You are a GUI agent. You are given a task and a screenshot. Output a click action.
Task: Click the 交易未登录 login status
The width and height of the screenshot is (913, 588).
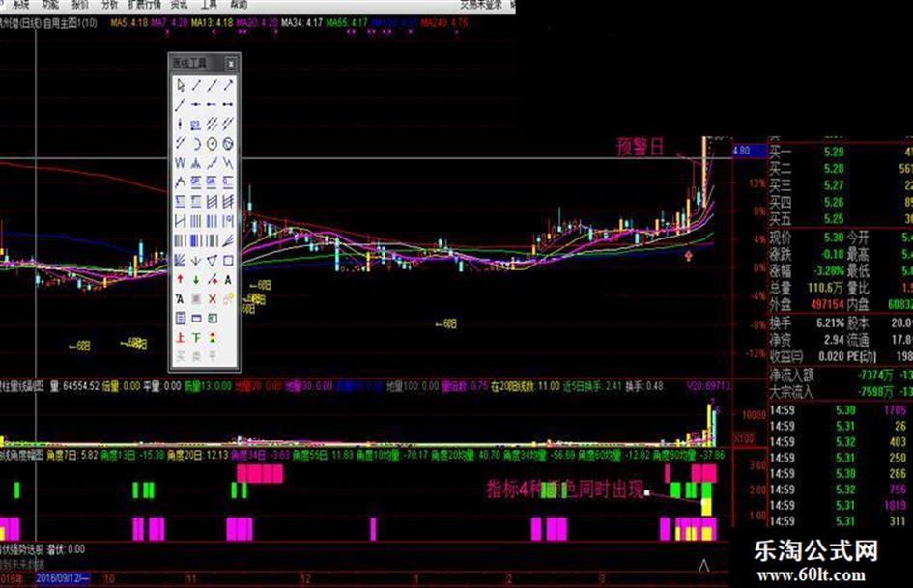coord(481,5)
